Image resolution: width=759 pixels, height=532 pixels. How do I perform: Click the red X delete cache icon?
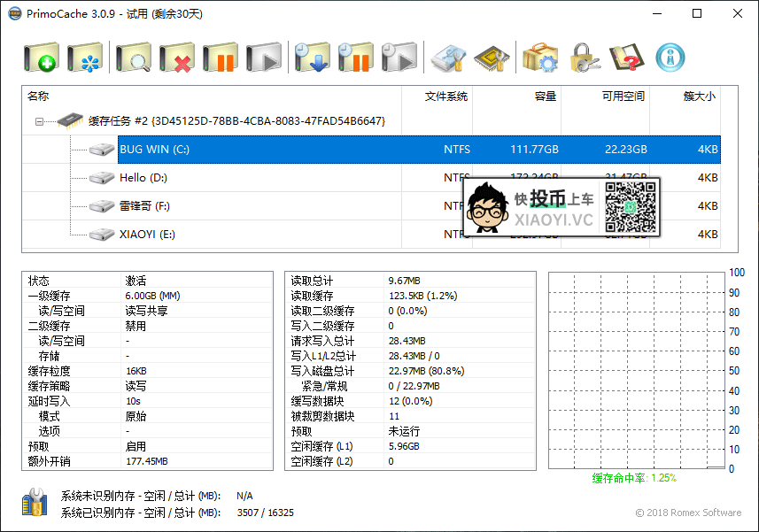(177, 58)
